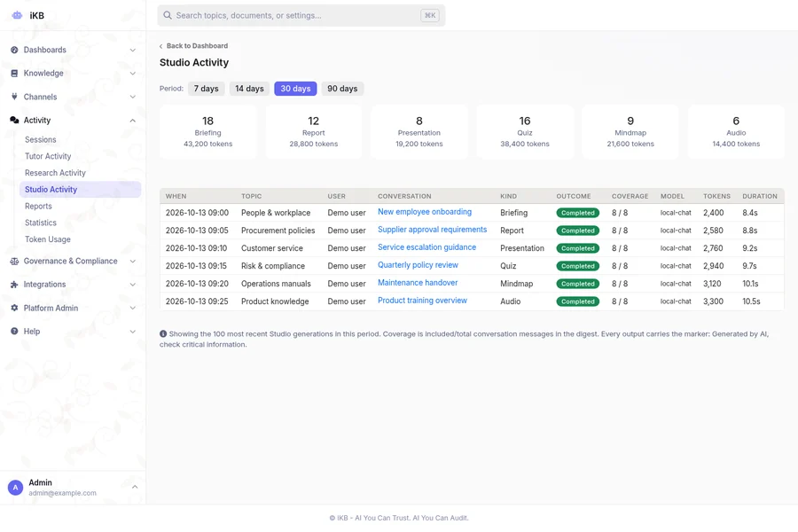The width and height of the screenshot is (798, 532).
Task: Click the Briefing 43,200 tokens card
Action: pos(208,132)
